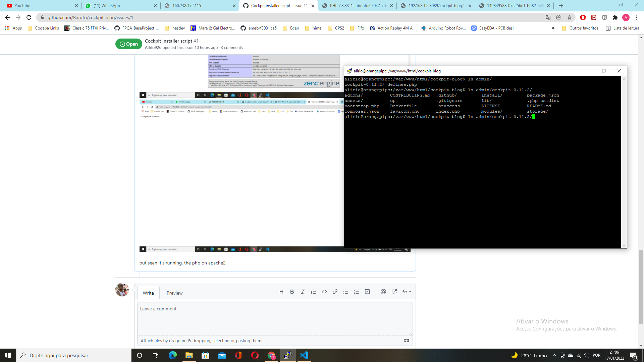Reference an issue with the cross-reference icon

pyautogui.click(x=394, y=292)
